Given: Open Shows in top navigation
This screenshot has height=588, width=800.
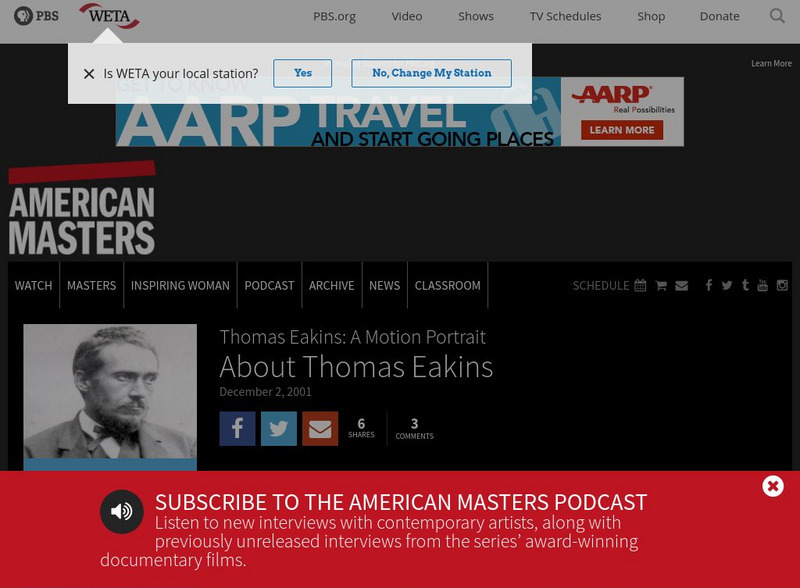Looking at the screenshot, I should [x=476, y=16].
